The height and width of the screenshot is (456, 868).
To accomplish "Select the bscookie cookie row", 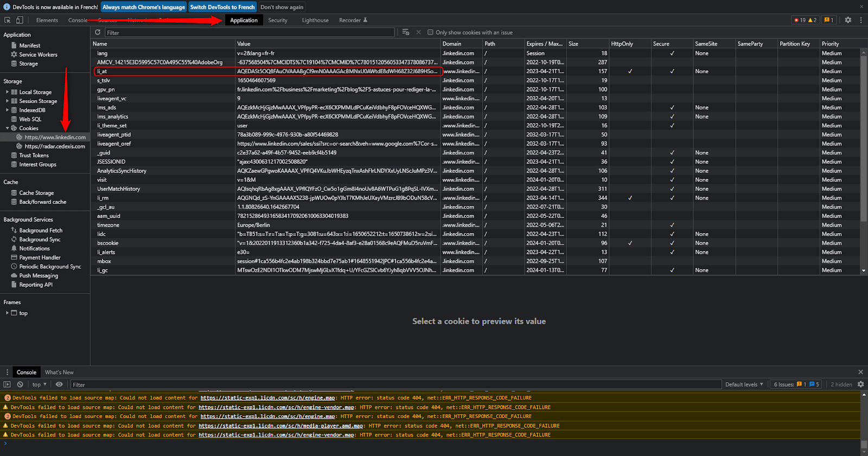I will pyautogui.click(x=475, y=243).
